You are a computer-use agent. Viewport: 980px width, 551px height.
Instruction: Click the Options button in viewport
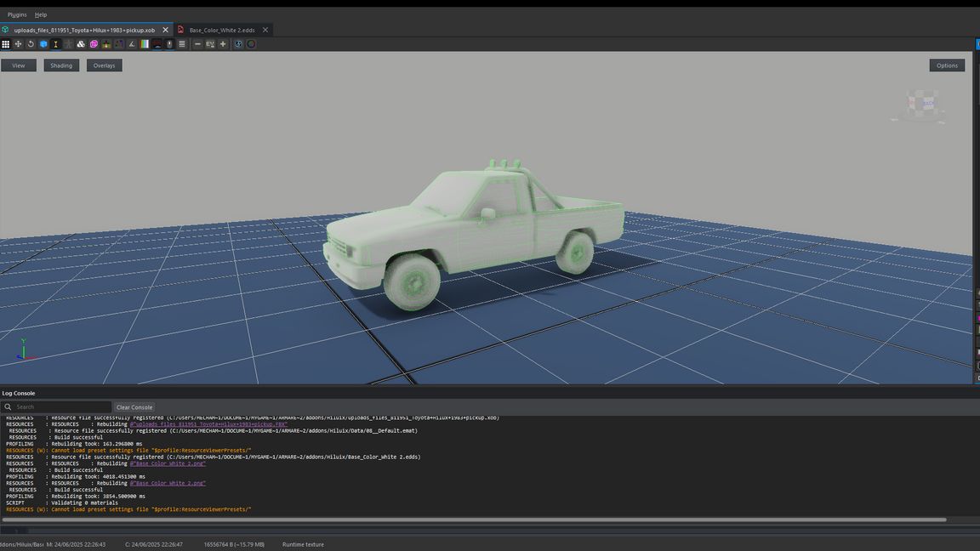(x=947, y=65)
